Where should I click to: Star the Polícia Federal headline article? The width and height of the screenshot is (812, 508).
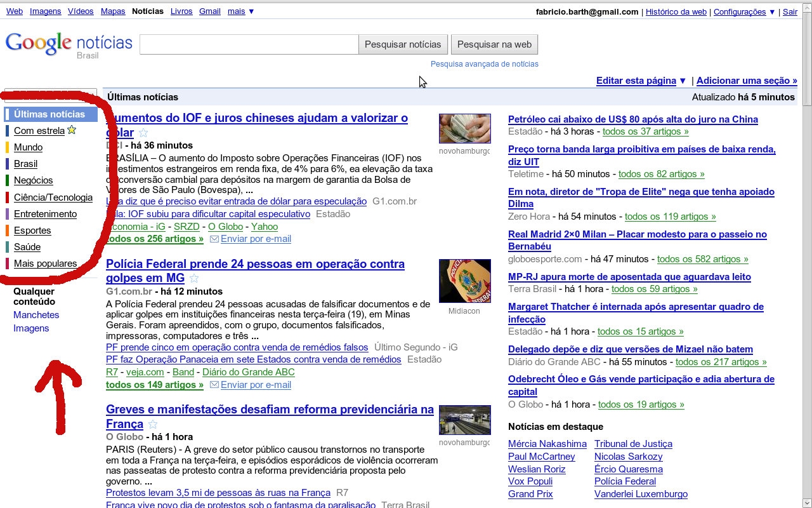(194, 278)
